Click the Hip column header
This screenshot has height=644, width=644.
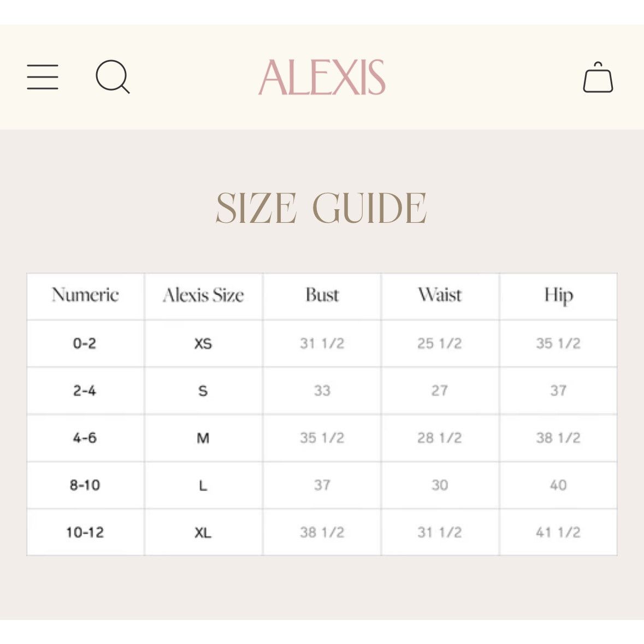(x=559, y=296)
